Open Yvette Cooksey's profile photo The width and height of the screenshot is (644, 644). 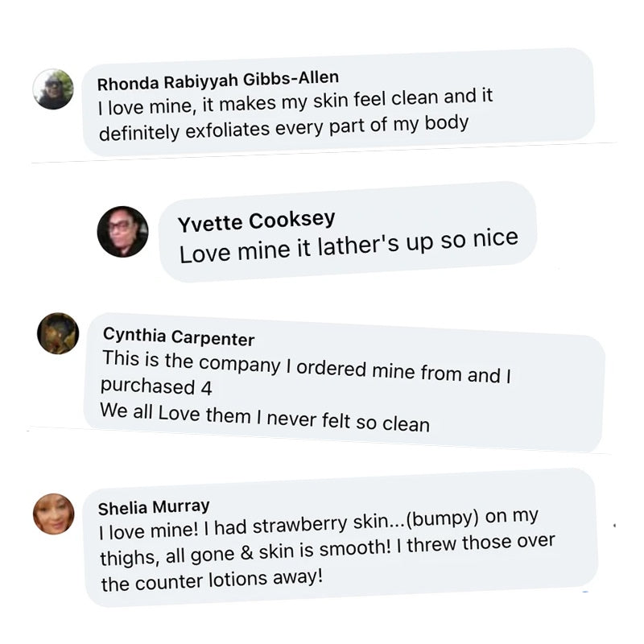point(122,232)
